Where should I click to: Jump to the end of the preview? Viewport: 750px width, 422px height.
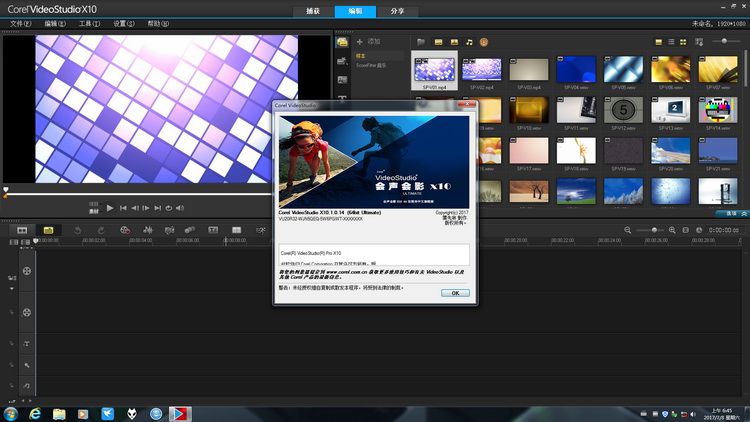tap(157, 208)
